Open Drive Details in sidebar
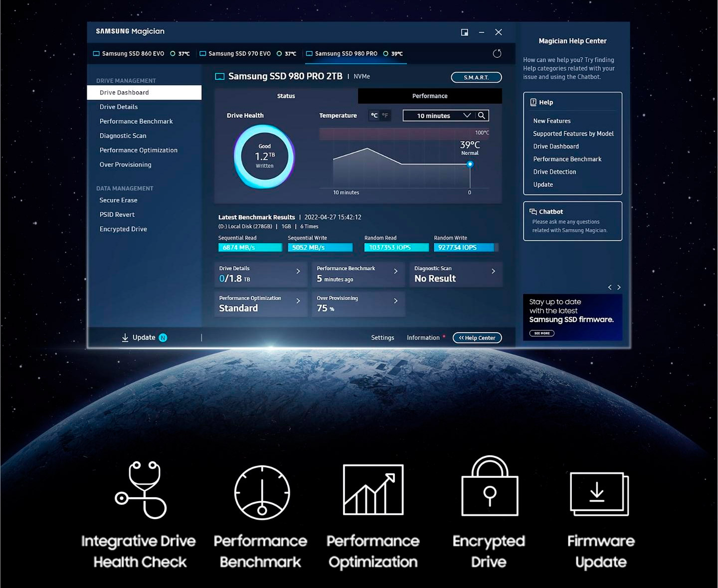This screenshot has height=588, width=718. 119,107
